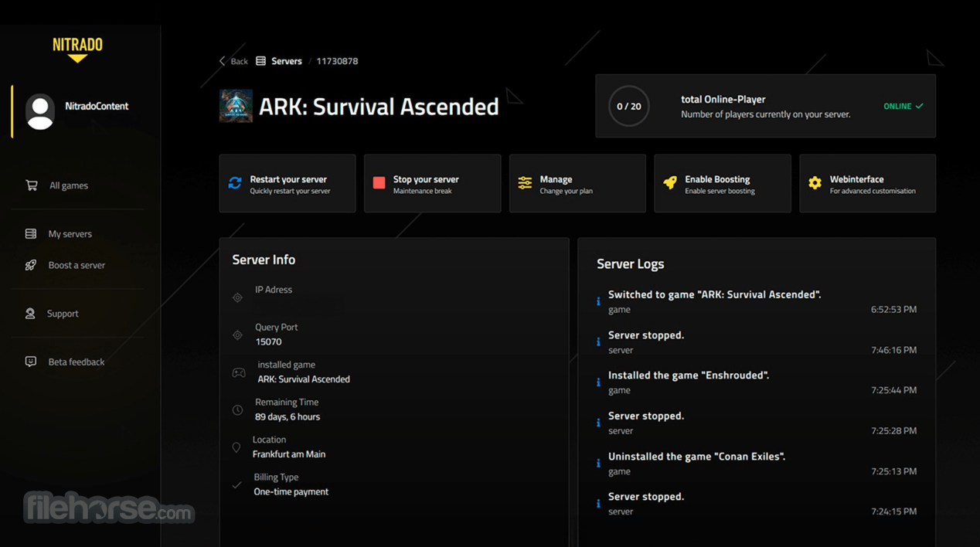
Task: Click installed game value ARK: Survival Ascended
Action: click(304, 379)
